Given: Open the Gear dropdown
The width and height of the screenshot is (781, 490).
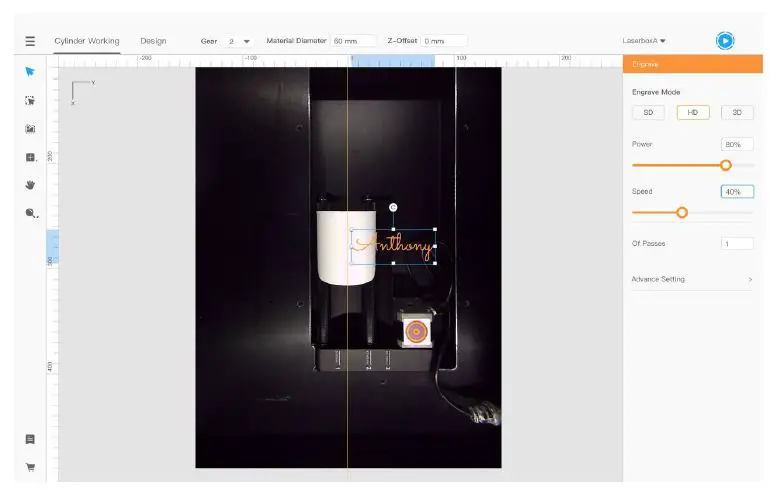Looking at the screenshot, I should click(x=238, y=41).
